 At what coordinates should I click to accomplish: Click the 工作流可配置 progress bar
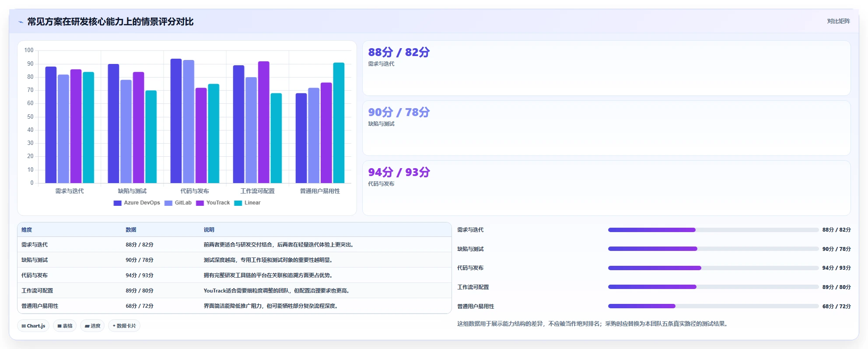[x=713, y=287]
